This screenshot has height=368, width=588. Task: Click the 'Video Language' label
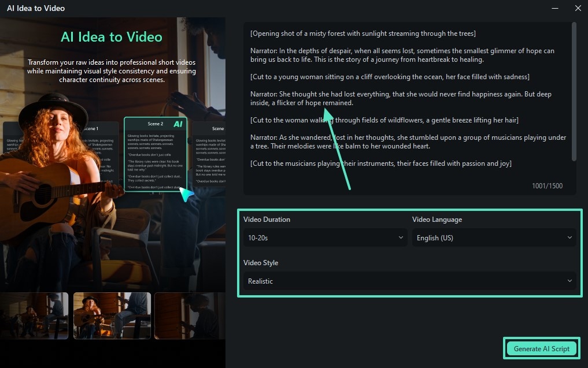click(x=437, y=220)
